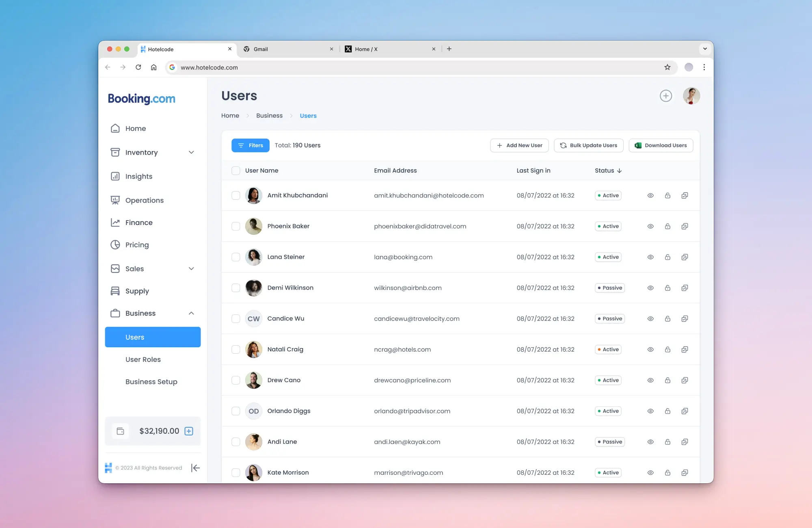This screenshot has width=812, height=528.
Task: Click the Download Users button
Action: pos(661,145)
